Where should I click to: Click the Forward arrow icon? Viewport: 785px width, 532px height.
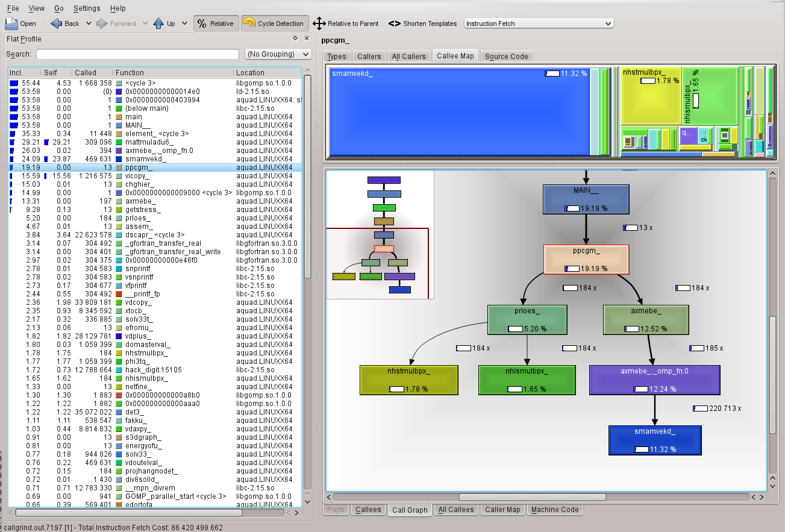(102, 23)
